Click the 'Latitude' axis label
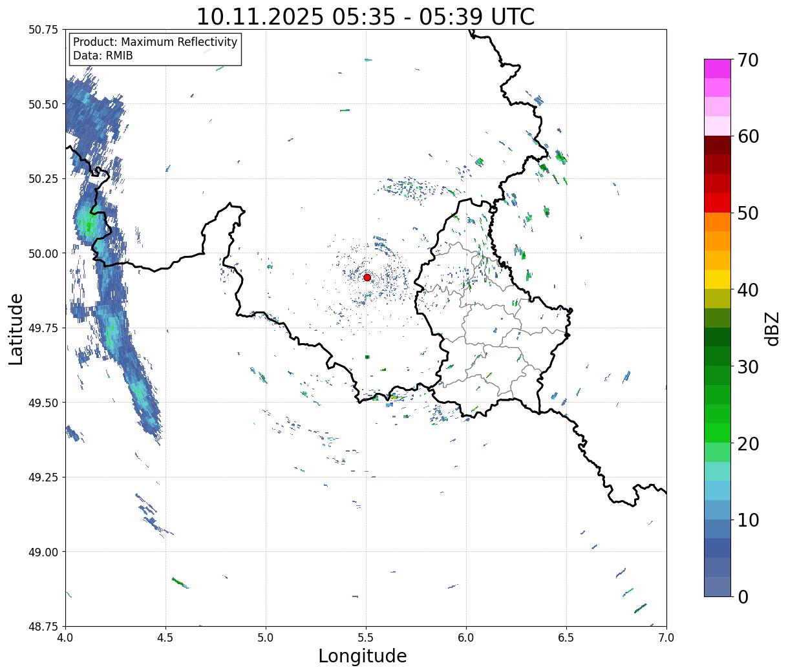The width and height of the screenshot is (788, 672). point(16,328)
